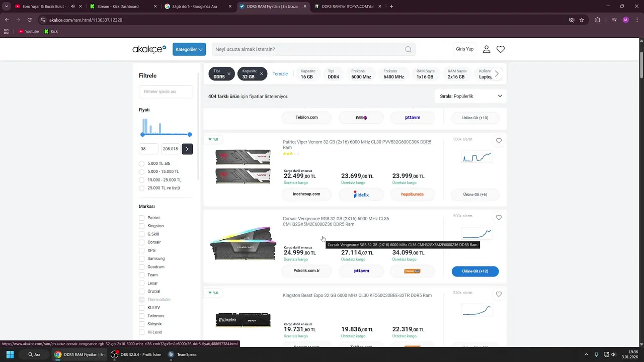Click Giriş Yap button
Viewport: 644px width, 362px height.
(465, 49)
